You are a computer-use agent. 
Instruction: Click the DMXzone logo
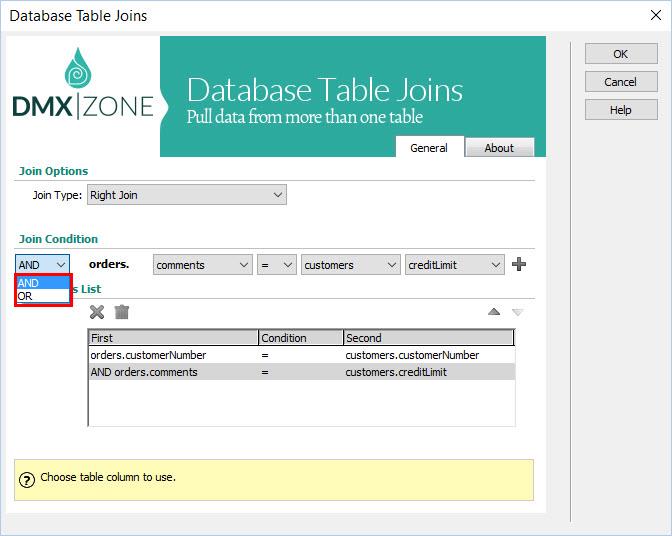[x=83, y=84]
